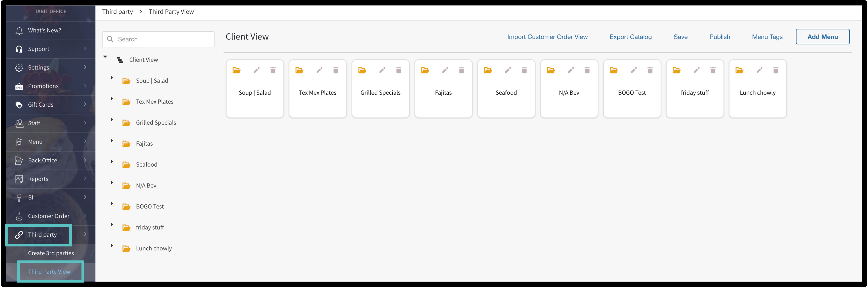Screen dimensions: 868x287
Task: Open Create 3rd parties submenu item
Action: (x=51, y=253)
